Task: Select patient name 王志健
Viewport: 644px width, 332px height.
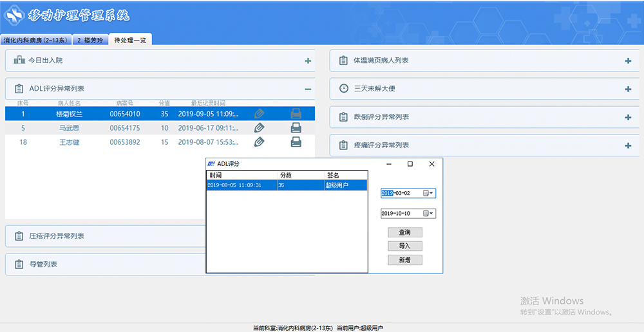Action: [x=69, y=142]
